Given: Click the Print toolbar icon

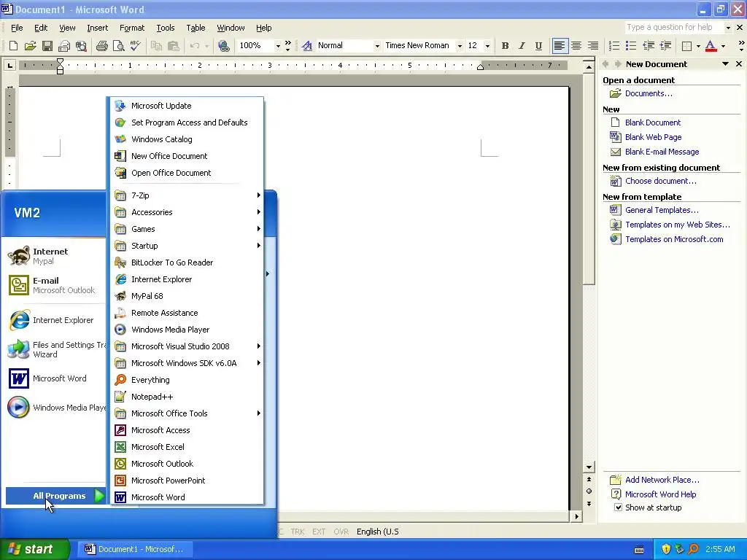Looking at the screenshot, I should [101, 46].
